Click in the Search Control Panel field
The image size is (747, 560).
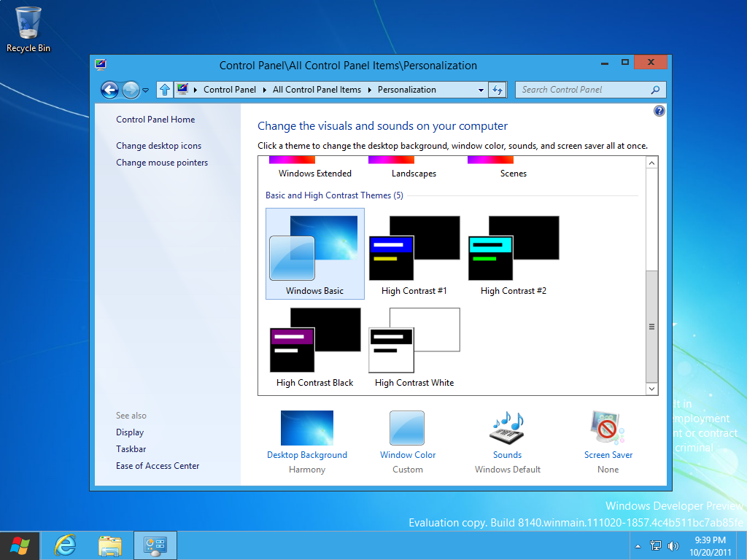(x=582, y=90)
